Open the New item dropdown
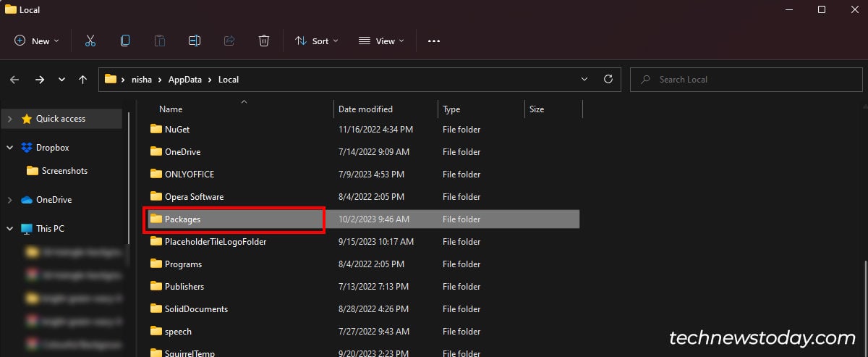Image resolution: width=868 pixels, height=357 pixels. 37,41
